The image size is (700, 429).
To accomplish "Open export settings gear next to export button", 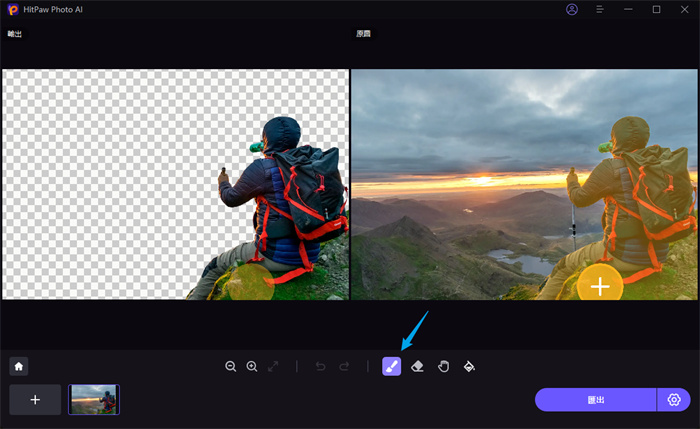I will pos(674,400).
